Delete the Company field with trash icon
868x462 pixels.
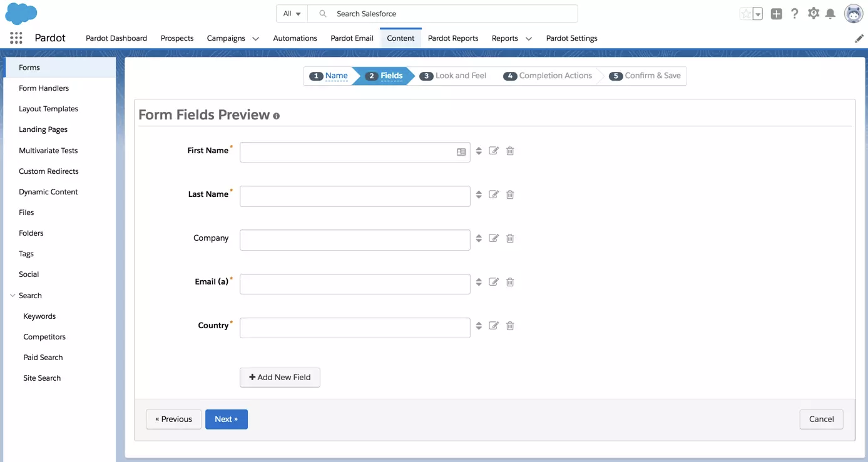[x=510, y=238]
